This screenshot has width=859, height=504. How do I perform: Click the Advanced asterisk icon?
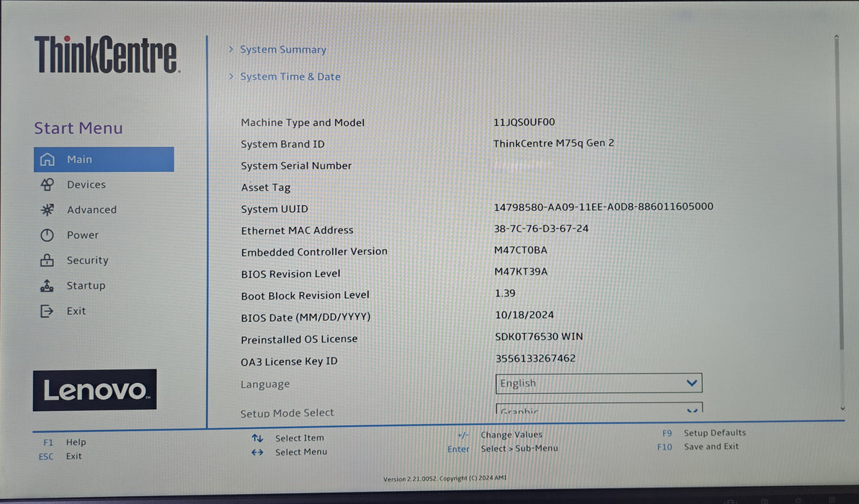coord(47,210)
